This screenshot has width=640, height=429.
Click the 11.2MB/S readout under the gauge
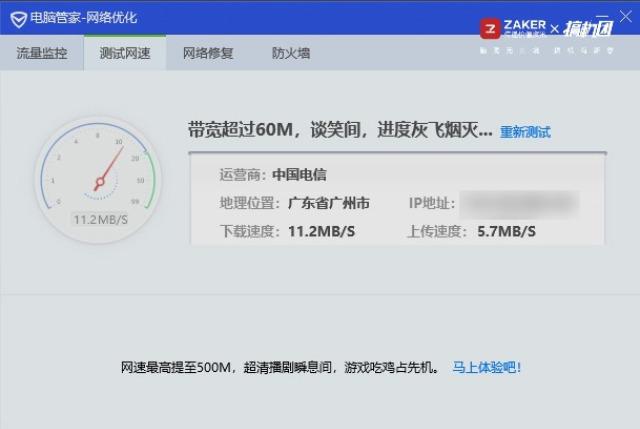[x=100, y=220]
